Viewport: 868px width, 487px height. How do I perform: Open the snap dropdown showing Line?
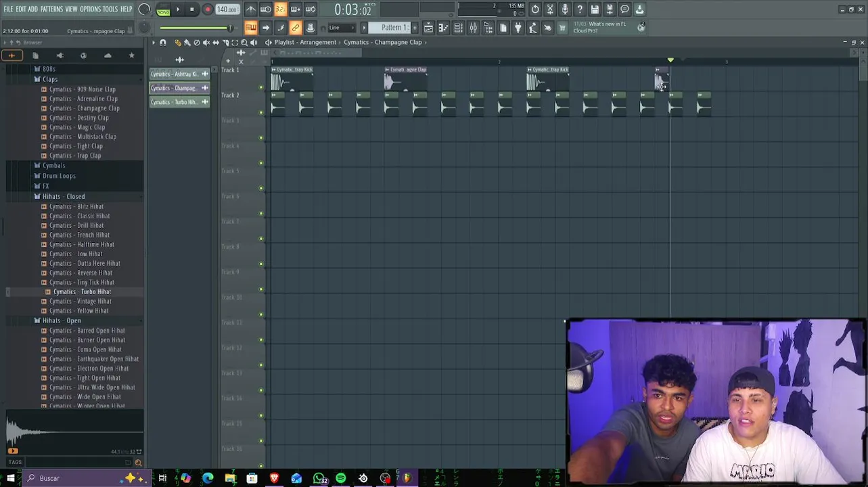pyautogui.click(x=341, y=28)
